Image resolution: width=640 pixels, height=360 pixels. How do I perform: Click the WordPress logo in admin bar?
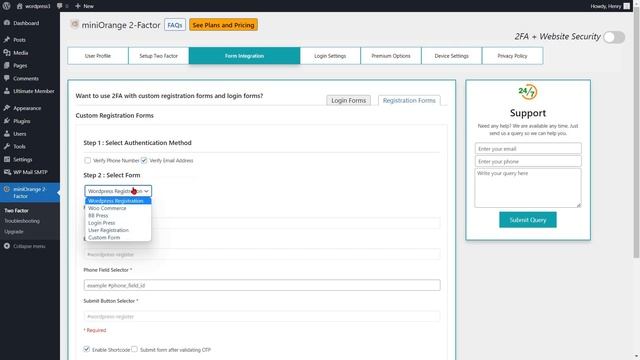coord(6,6)
